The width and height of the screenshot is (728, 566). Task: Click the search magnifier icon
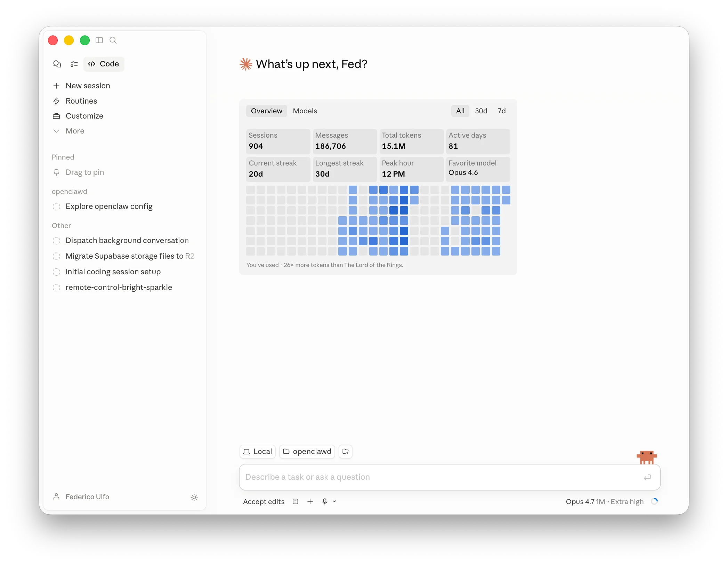[x=113, y=40]
